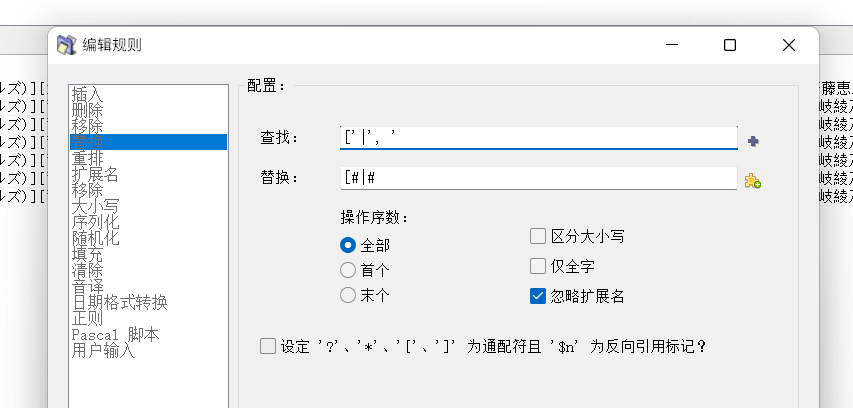This screenshot has height=408, width=853.
Task: Choose 日期格式转换 from the rule list
Action: 120,302
